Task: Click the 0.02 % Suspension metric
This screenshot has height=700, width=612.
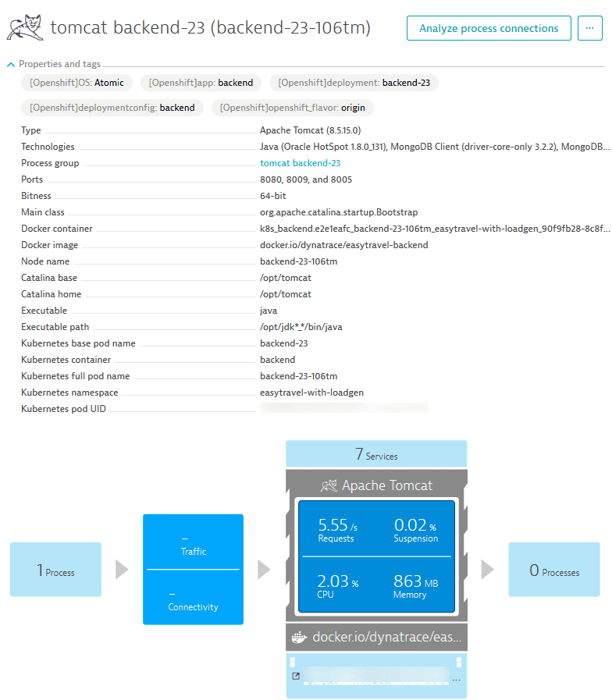Action: tap(416, 529)
